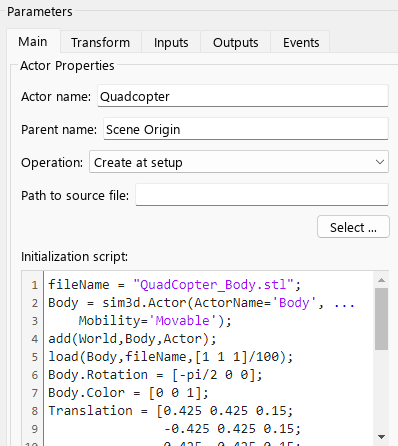This screenshot has height=446, width=398.
Task: Click the -0.425 0.425 0.15; line
Action: point(232,429)
